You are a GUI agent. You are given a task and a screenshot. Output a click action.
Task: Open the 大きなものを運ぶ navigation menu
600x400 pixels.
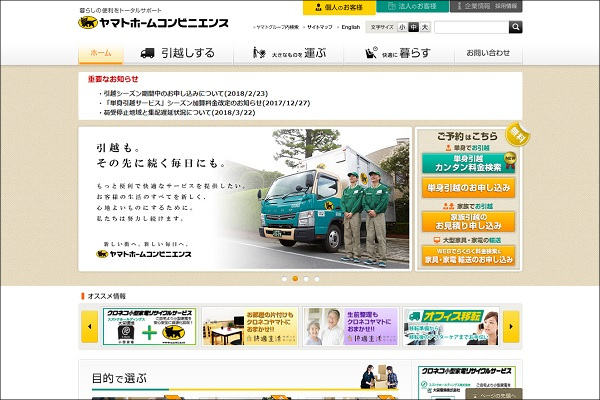coord(289,53)
